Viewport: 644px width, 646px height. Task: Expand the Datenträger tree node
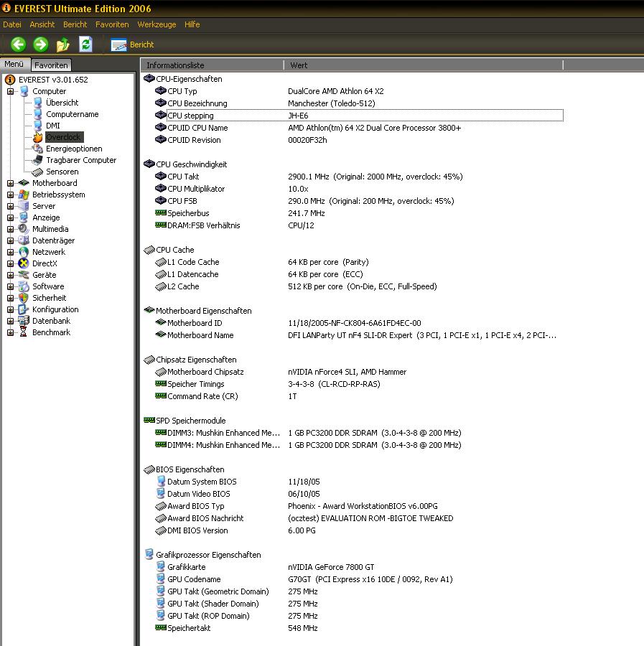[10, 240]
